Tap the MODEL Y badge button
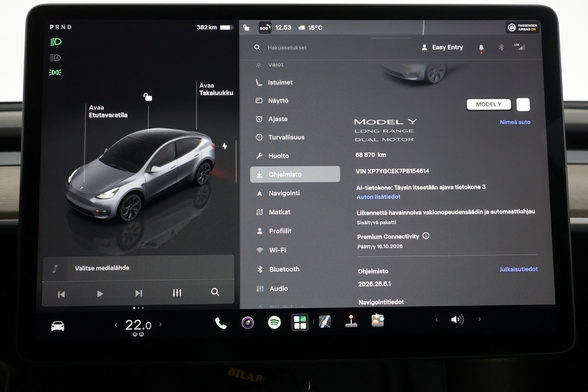588x392 pixels. click(x=489, y=104)
